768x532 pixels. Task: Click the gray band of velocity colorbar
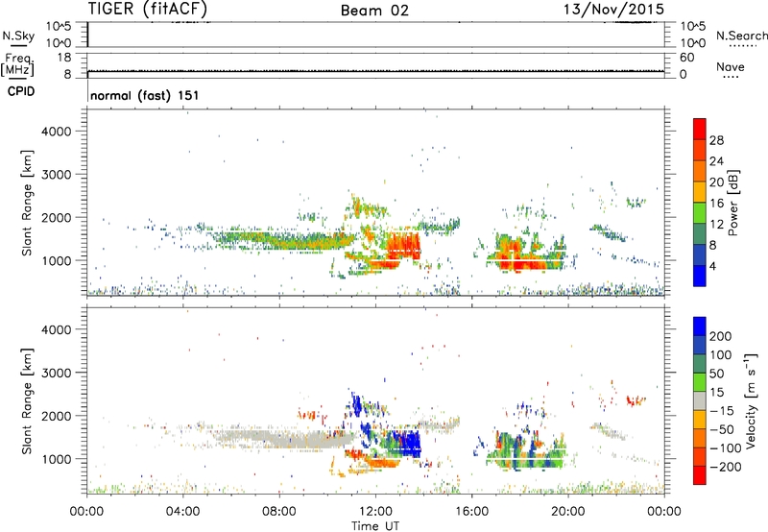pyautogui.click(x=700, y=400)
